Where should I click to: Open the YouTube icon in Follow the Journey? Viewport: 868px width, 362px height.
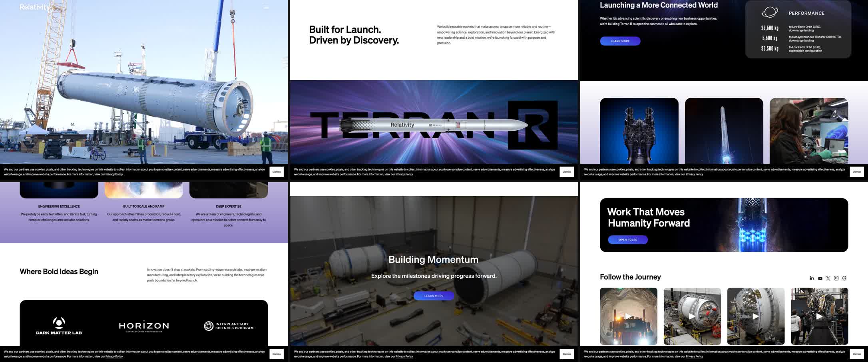(x=820, y=278)
